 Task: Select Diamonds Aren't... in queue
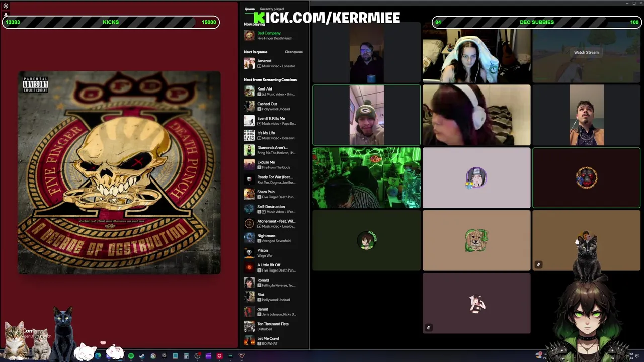275,150
